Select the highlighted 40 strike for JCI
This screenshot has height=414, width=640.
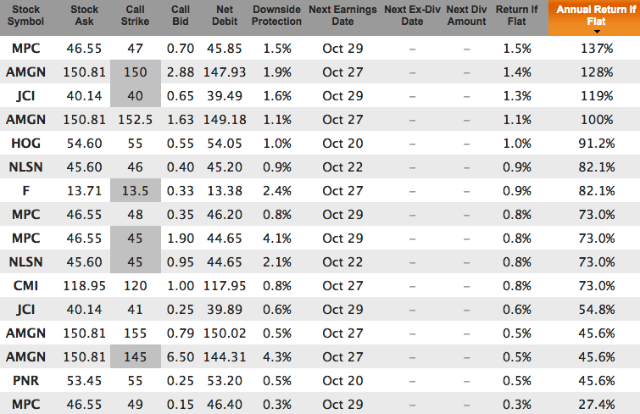pyautogui.click(x=135, y=96)
